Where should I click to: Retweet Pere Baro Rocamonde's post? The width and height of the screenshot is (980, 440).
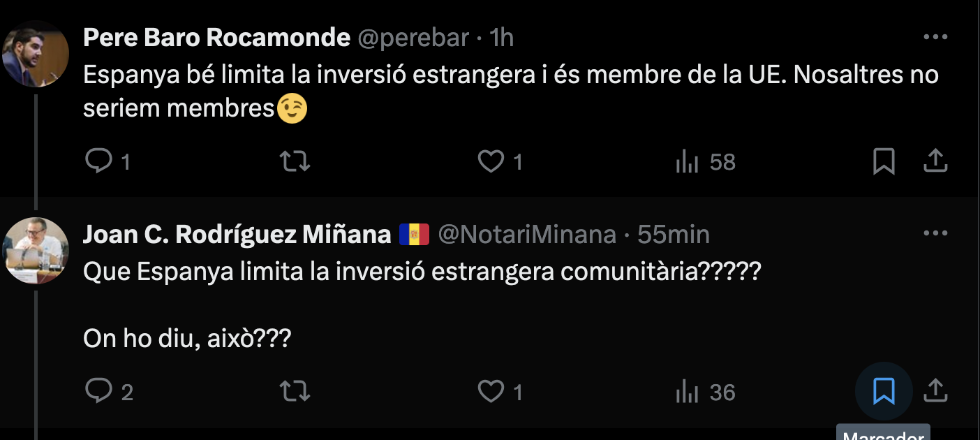pos(295,162)
